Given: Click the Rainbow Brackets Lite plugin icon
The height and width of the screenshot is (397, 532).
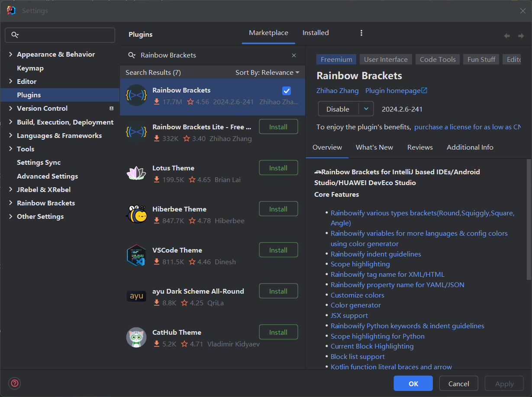Looking at the screenshot, I should 136,132.
